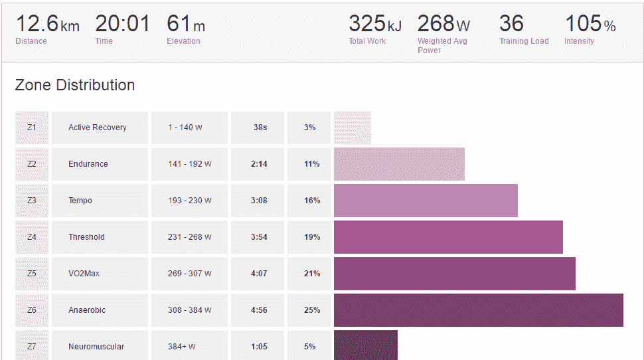
Task: Click the 61 m Elevation stat
Action: pos(186,25)
